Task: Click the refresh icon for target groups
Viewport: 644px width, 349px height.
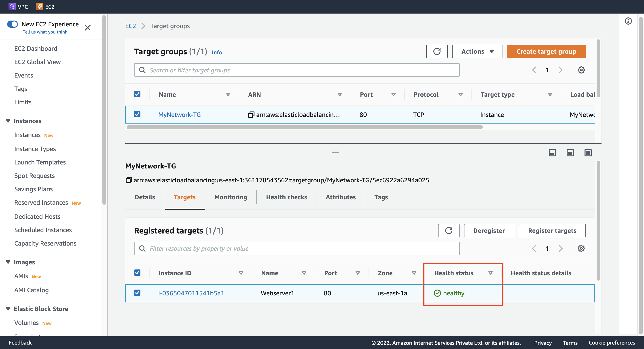Action: pyautogui.click(x=437, y=51)
